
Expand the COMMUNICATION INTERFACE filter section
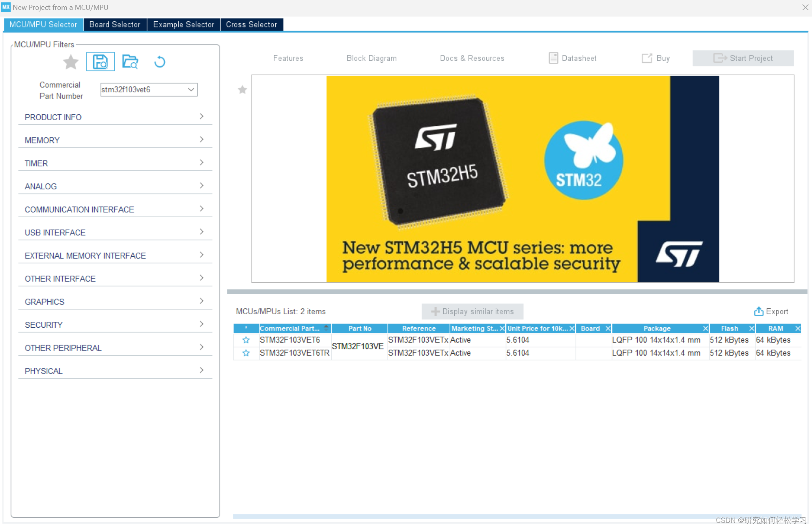pyautogui.click(x=115, y=209)
